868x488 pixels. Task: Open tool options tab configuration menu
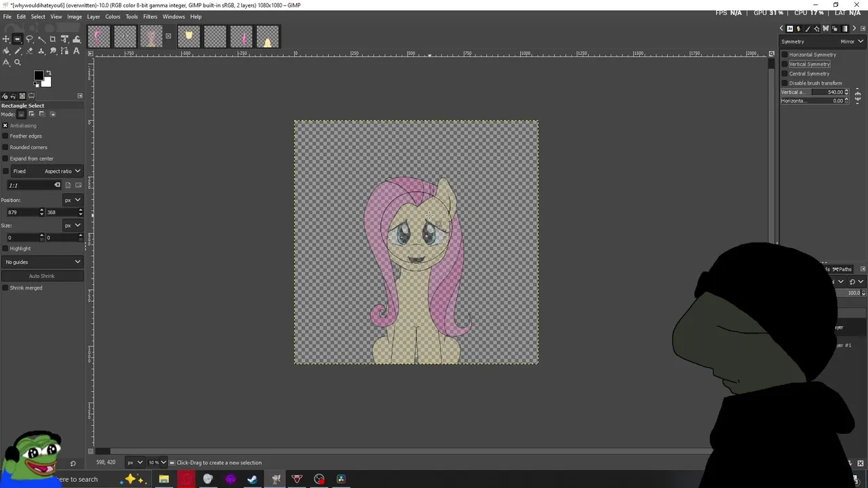(80, 96)
